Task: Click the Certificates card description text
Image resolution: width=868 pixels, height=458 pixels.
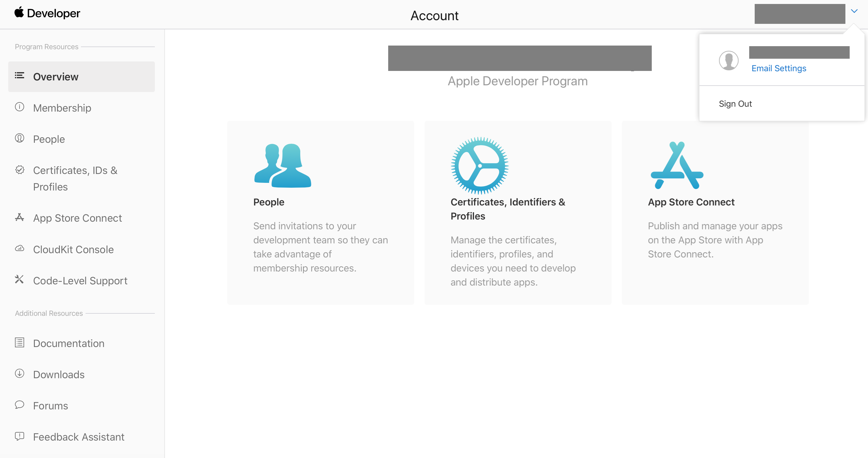Action: pyautogui.click(x=513, y=261)
